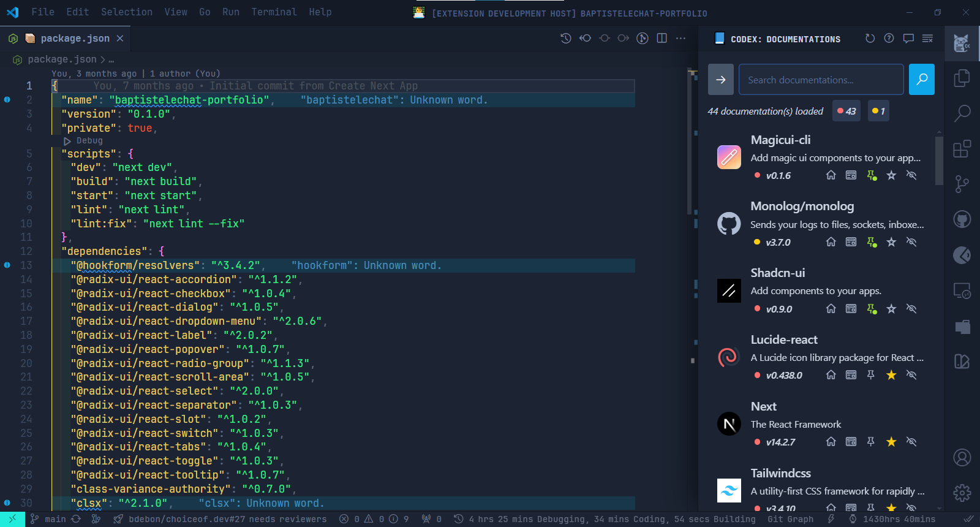Screen dimensions: 980x527
Task: Open the File menu
Action: coord(43,12)
